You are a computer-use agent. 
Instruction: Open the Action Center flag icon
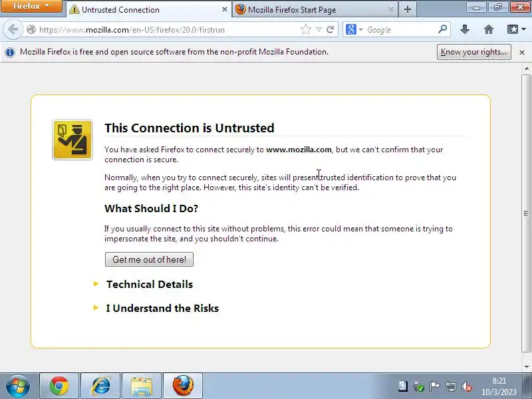434,386
